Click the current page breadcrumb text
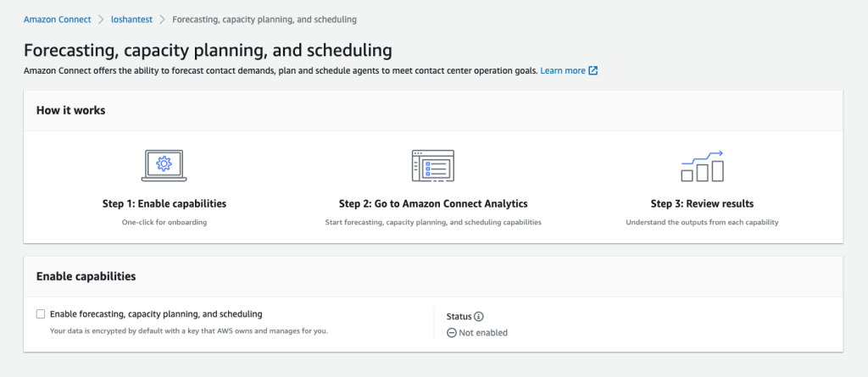The image size is (868, 377). pos(264,19)
